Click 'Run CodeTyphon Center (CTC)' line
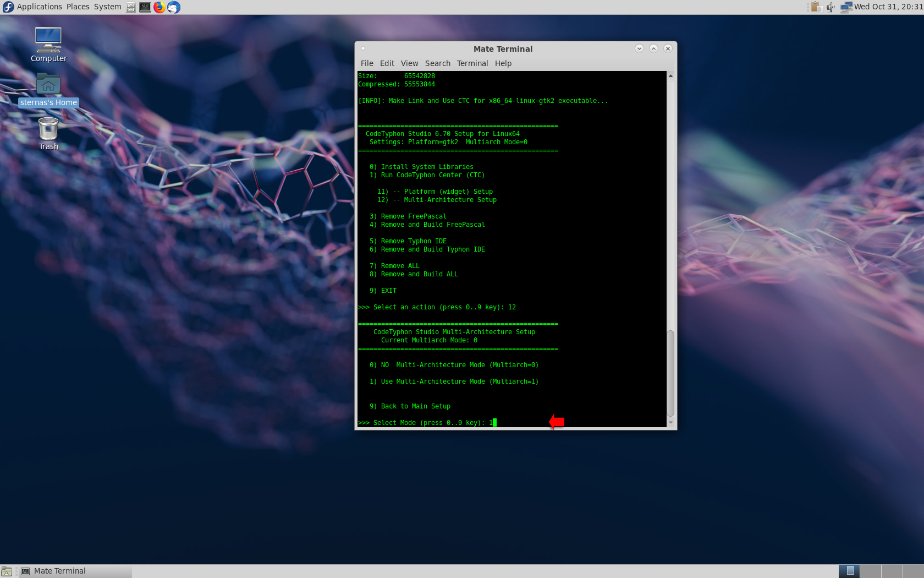The width and height of the screenshot is (924, 578). 427,175
